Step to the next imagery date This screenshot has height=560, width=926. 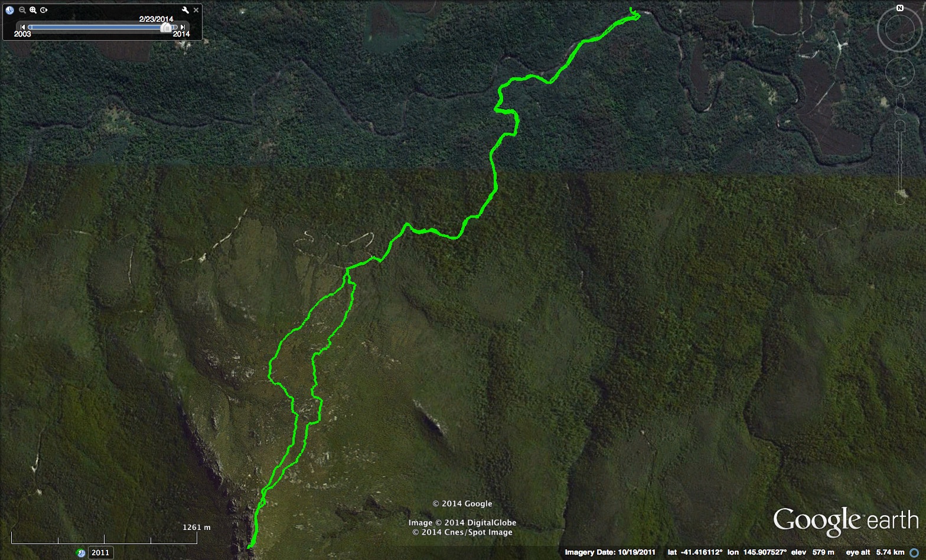pyautogui.click(x=183, y=27)
